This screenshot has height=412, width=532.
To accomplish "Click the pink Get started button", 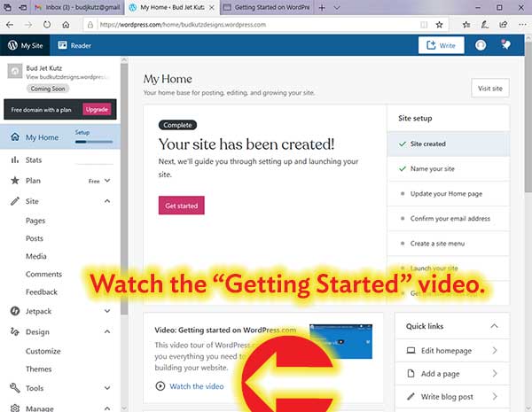I will [182, 206].
